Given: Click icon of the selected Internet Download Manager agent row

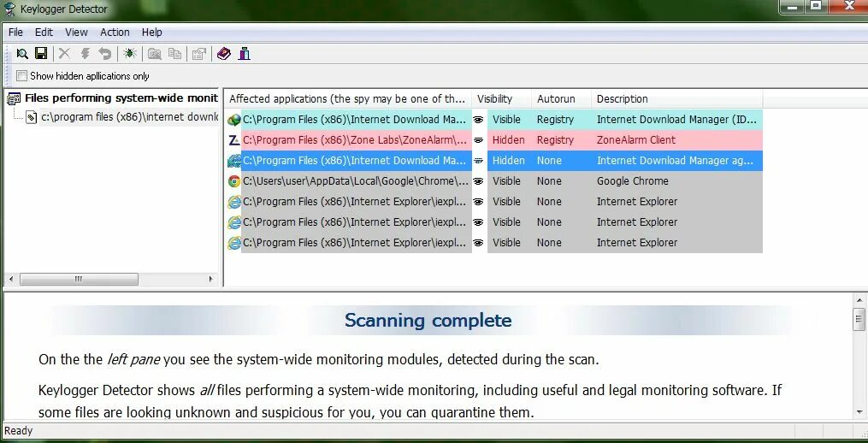Looking at the screenshot, I should tap(234, 161).
